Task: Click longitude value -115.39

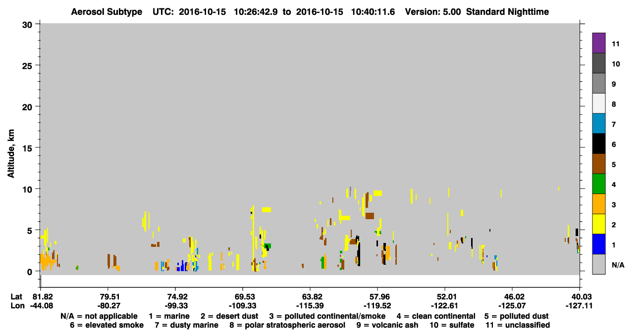Action: tap(310, 306)
